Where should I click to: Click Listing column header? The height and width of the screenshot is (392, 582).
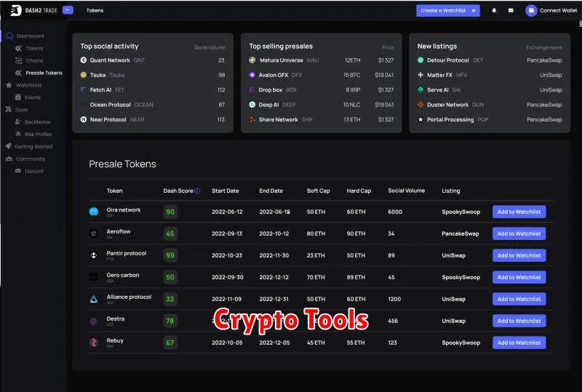click(450, 191)
